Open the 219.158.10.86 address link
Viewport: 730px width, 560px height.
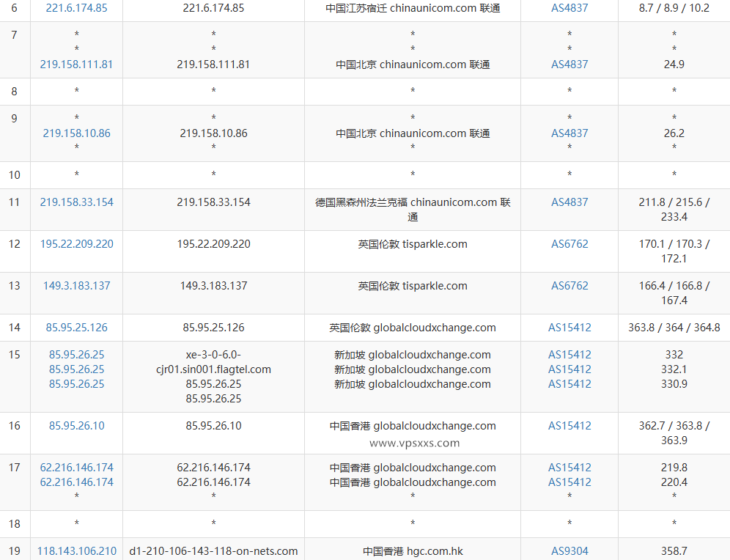pyautogui.click(x=76, y=133)
